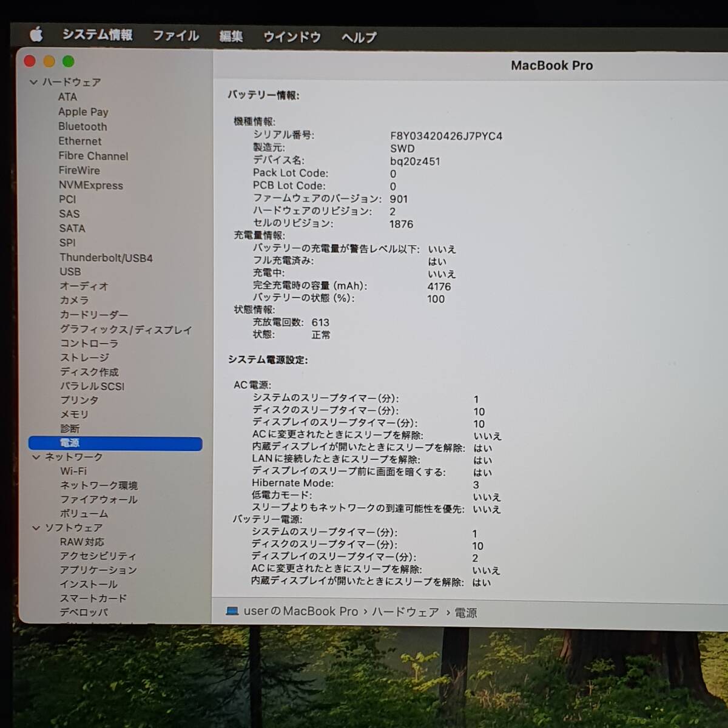
Task: Select FireWire in the sidebar
Action: click(x=79, y=170)
